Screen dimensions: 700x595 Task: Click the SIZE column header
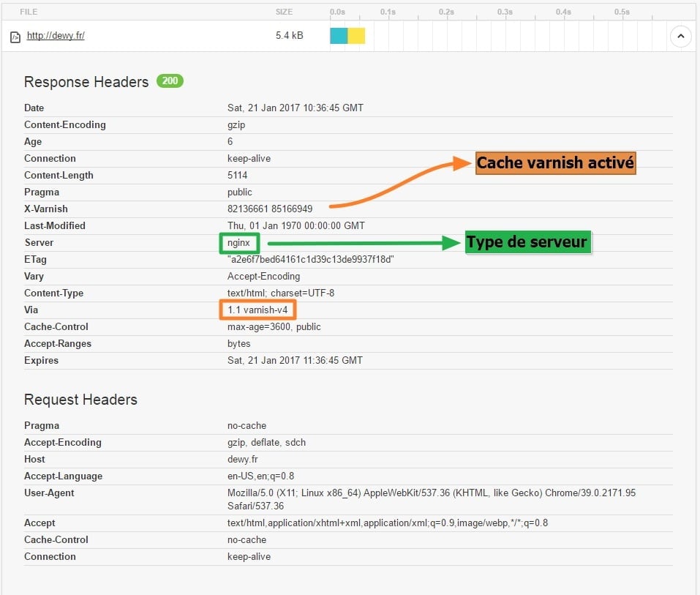284,12
